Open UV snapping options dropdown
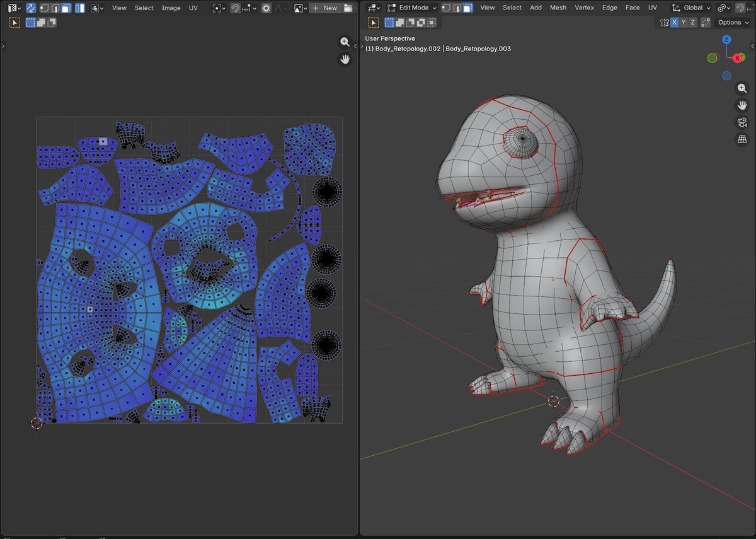The height and width of the screenshot is (539, 756). [x=249, y=8]
